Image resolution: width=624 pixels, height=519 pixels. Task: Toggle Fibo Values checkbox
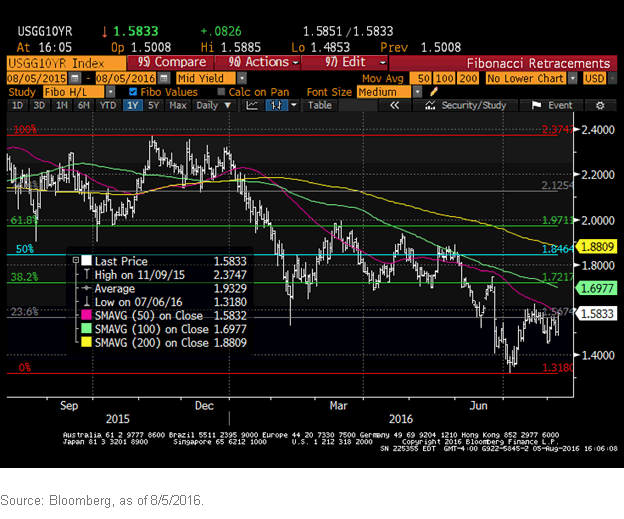(133, 92)
